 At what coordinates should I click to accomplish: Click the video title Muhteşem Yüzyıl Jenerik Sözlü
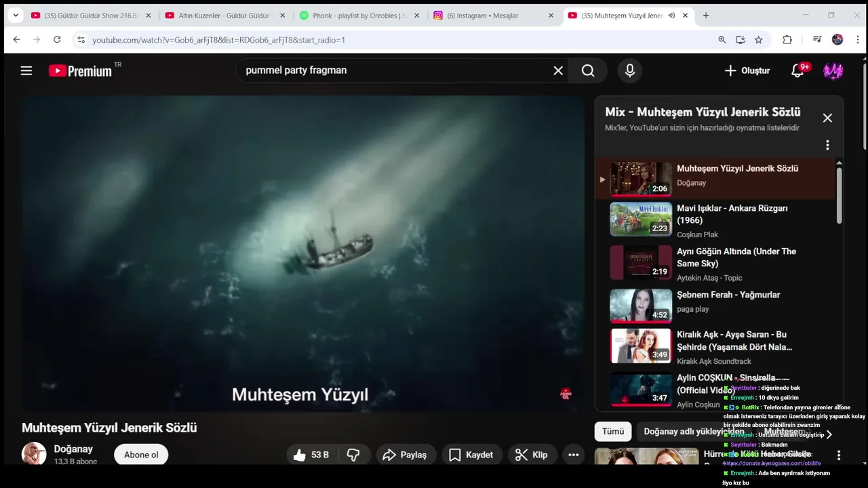pos(109,428)
